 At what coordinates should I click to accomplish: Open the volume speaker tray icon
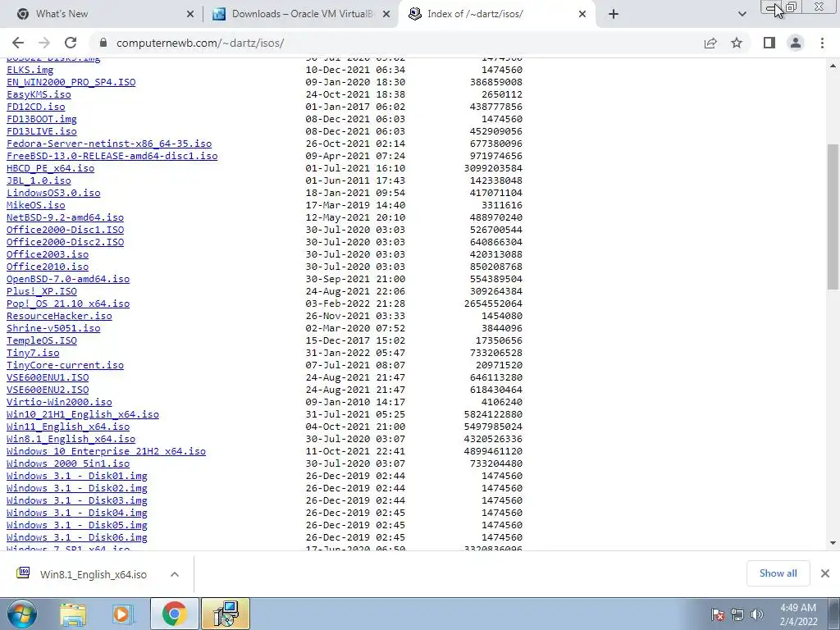pyautogui.click(x=757, y=614)
